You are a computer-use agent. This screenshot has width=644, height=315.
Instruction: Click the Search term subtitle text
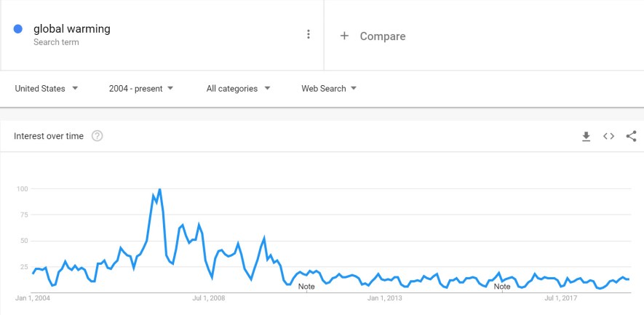pyautogui.click(x=56, y=42)
